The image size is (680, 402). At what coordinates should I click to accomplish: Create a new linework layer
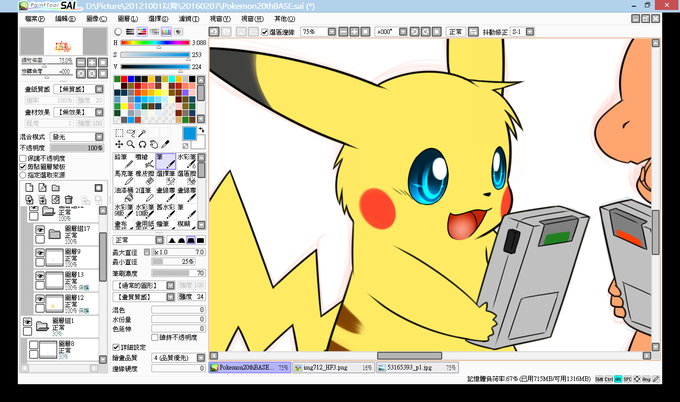42,188
